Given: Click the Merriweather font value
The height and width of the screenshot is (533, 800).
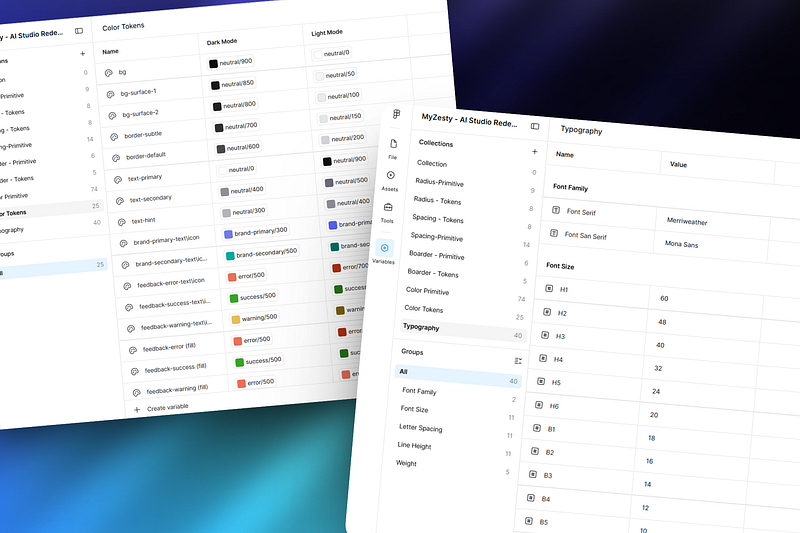Looking at the screenshot, I should (687, 221).
